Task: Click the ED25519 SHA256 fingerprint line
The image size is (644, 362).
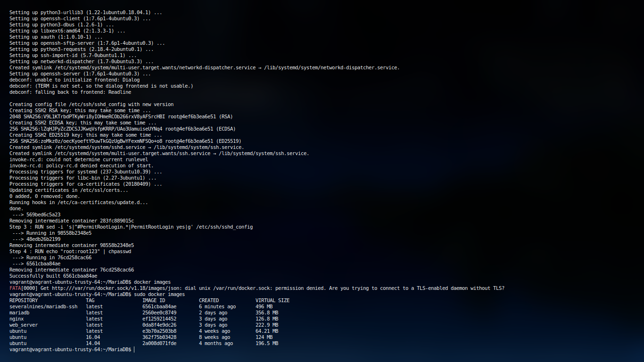Action: coord(125,141)
